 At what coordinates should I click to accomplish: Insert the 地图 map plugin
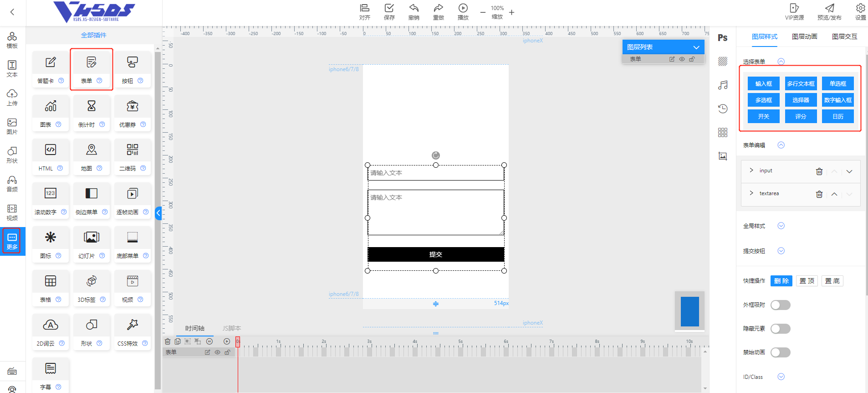(x=92, y=157)
